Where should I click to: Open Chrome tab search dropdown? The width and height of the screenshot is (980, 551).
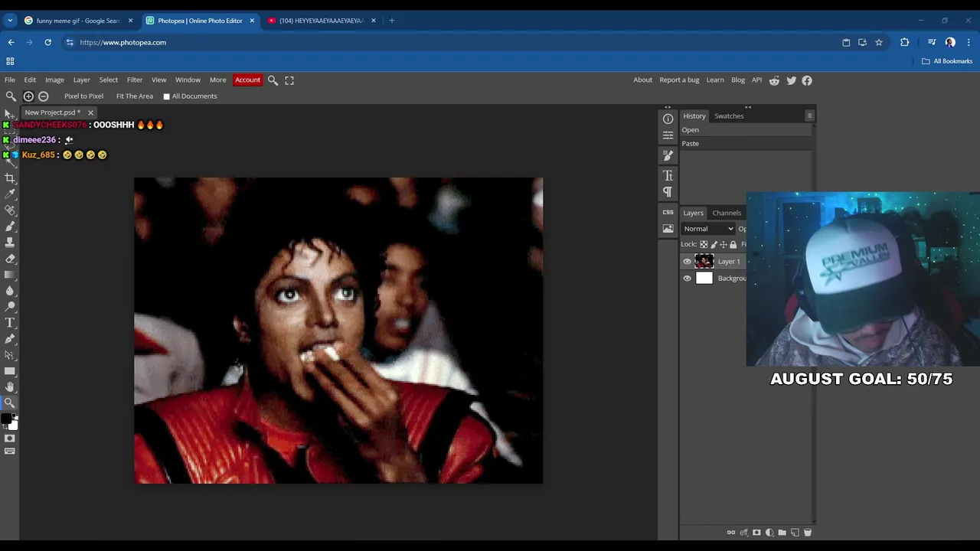coord(10,21)
